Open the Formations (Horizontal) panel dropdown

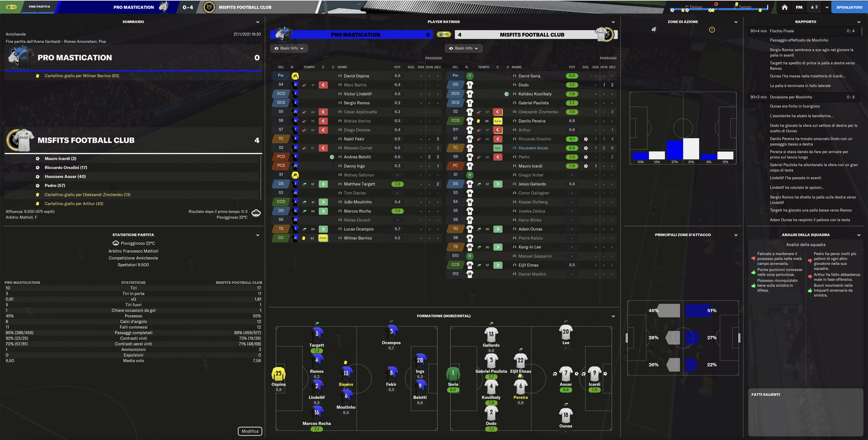coord(613,316)
